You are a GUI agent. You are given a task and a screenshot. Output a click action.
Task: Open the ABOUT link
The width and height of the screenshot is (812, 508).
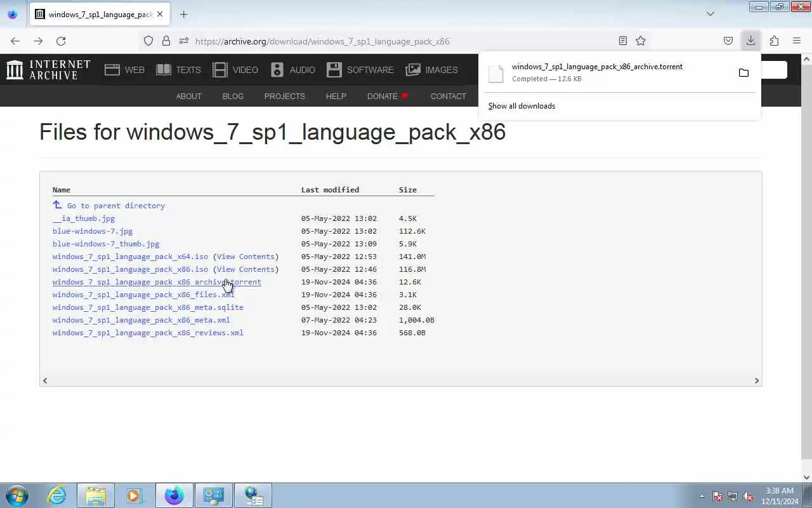point(188,97)
